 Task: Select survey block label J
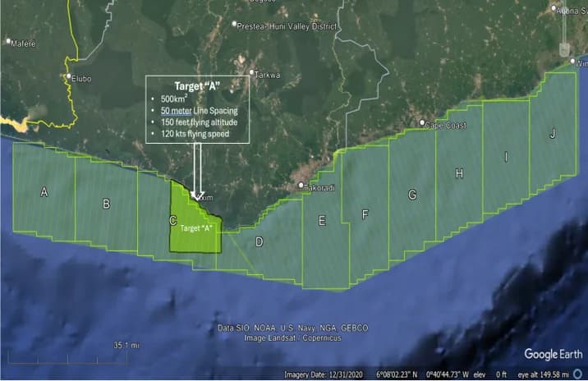pyautogui.click(x=553, y=134)
